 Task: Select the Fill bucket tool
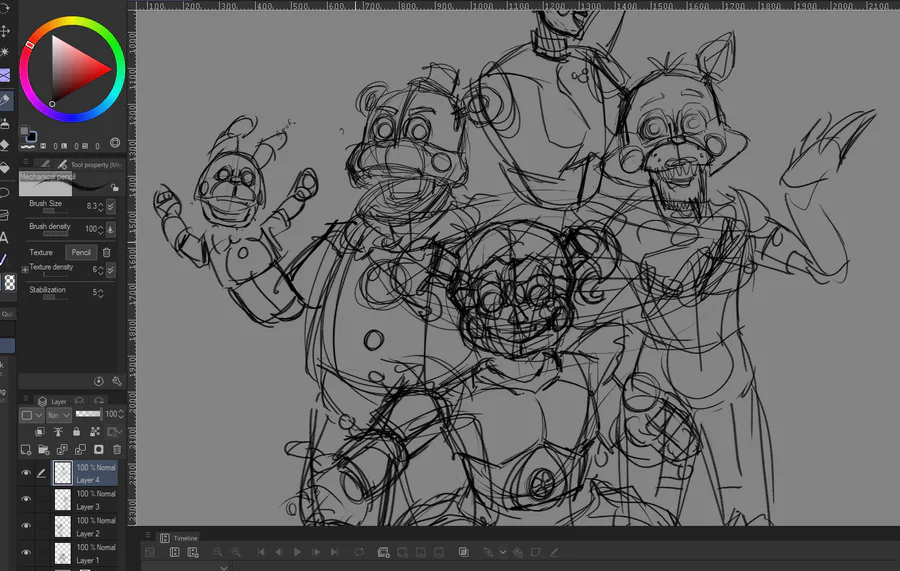coord(5,168)
